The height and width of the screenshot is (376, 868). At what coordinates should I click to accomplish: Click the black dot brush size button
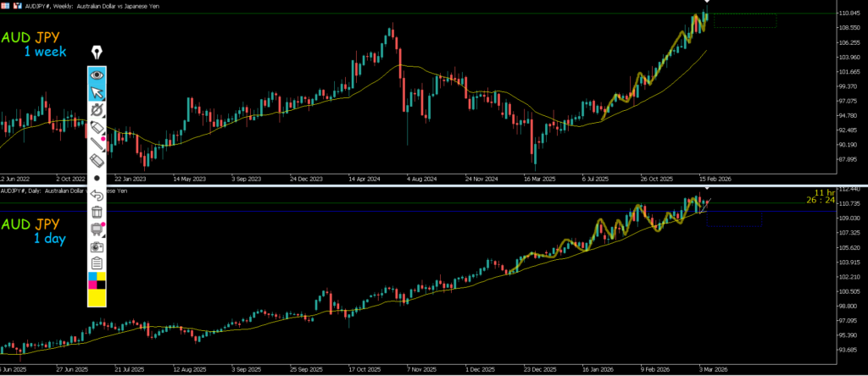pos(97,178)
